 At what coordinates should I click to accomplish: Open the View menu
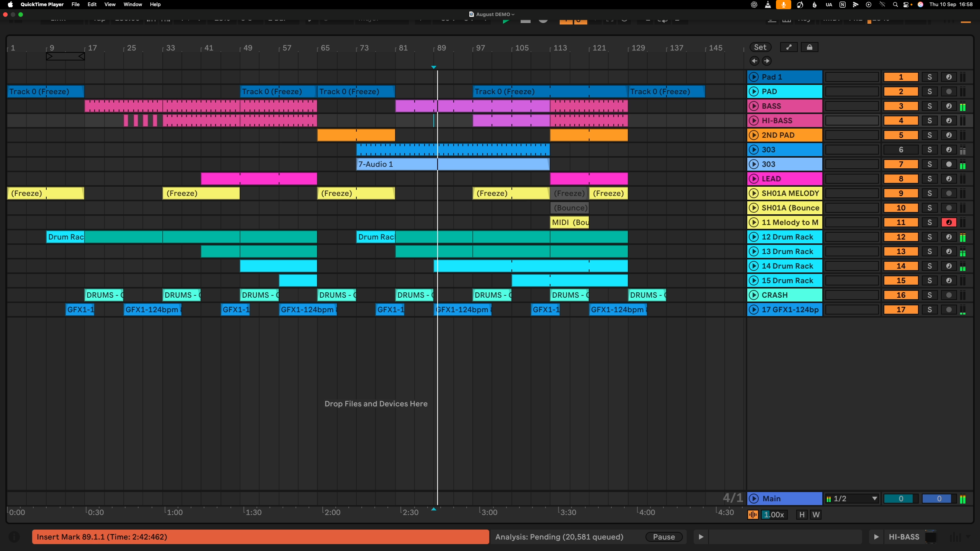point(110,5)
